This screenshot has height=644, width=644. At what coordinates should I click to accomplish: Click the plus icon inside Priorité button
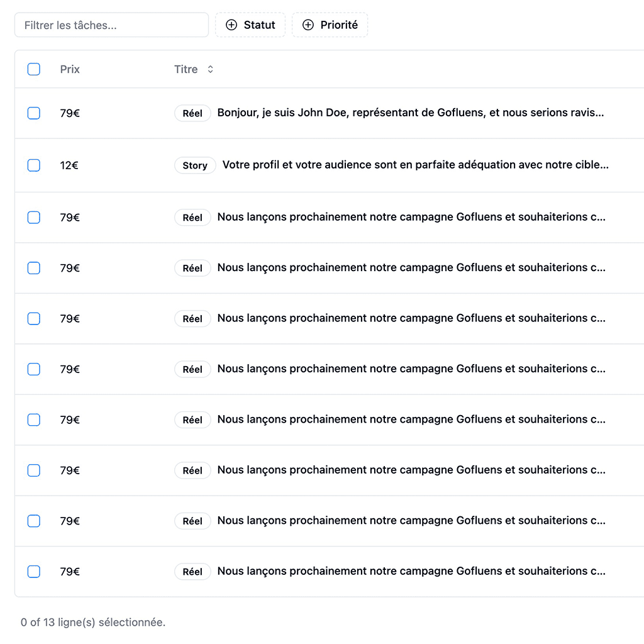point(308,25)
